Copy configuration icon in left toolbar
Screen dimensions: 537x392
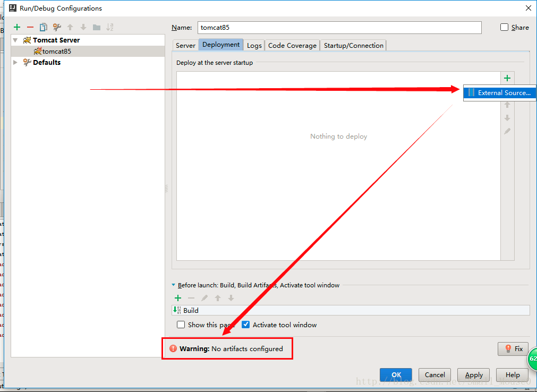point(44,27)
